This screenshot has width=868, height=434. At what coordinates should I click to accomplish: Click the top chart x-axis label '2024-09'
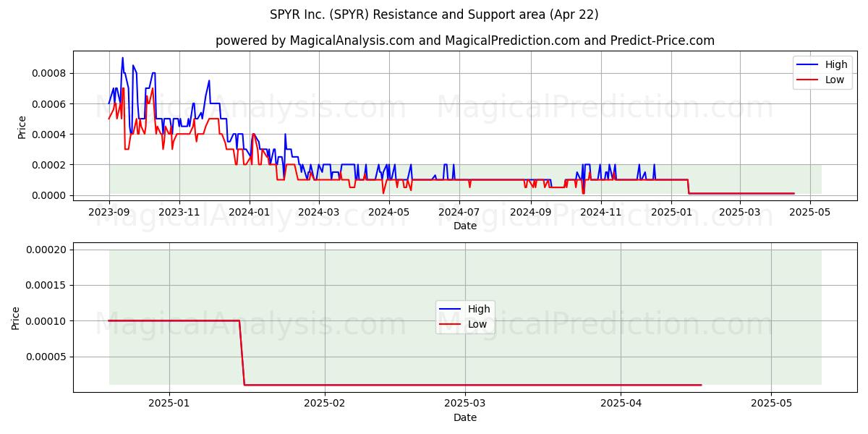pos(531,212)
